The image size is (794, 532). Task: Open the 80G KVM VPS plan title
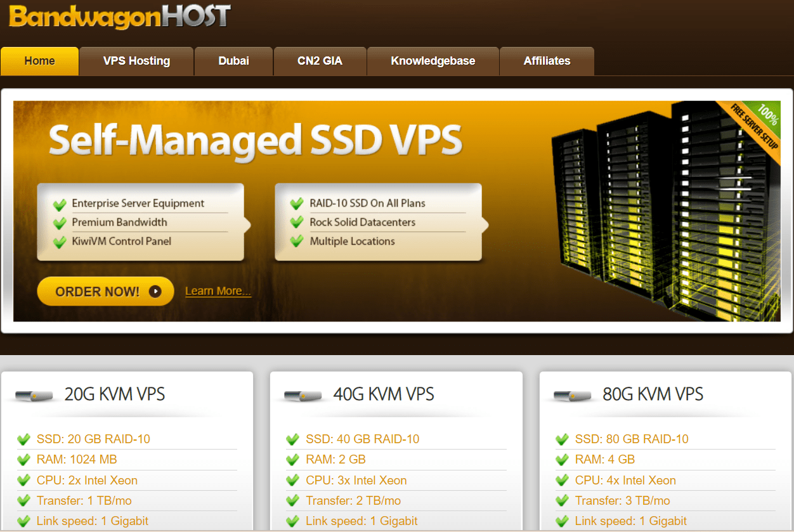(653, 394)
